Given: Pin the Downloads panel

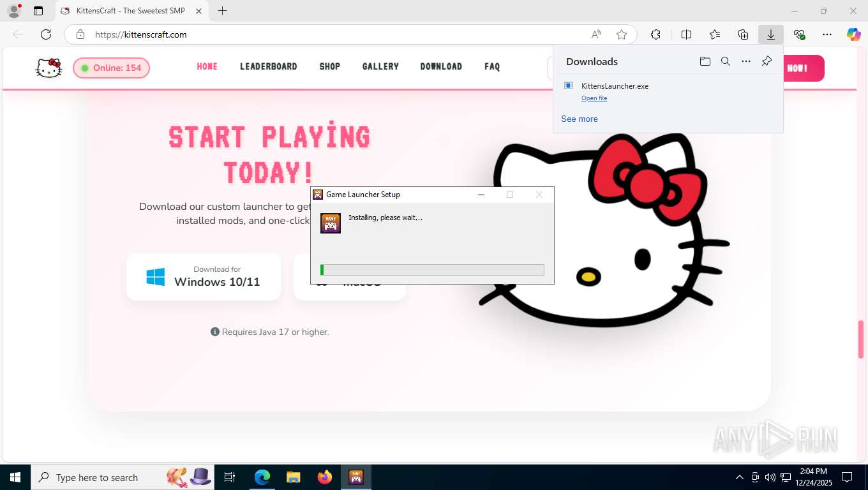Looking at the screenshot, I should [x=767, y=61].
